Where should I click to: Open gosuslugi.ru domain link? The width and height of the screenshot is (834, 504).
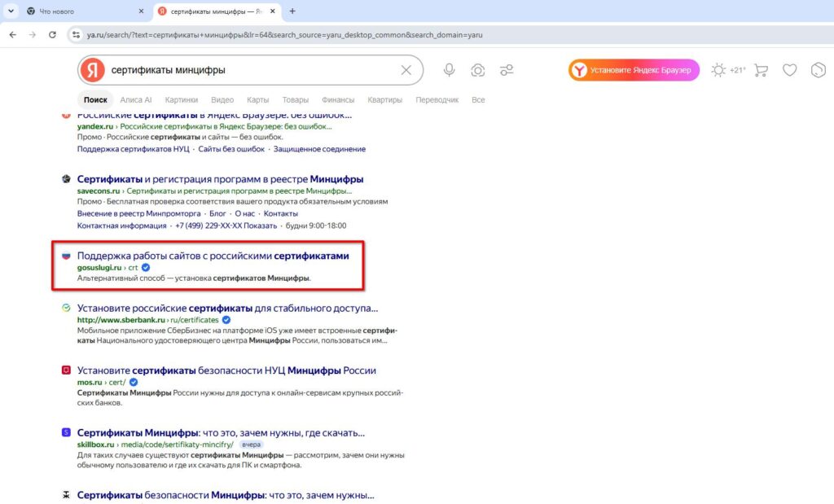coord(99,267)
